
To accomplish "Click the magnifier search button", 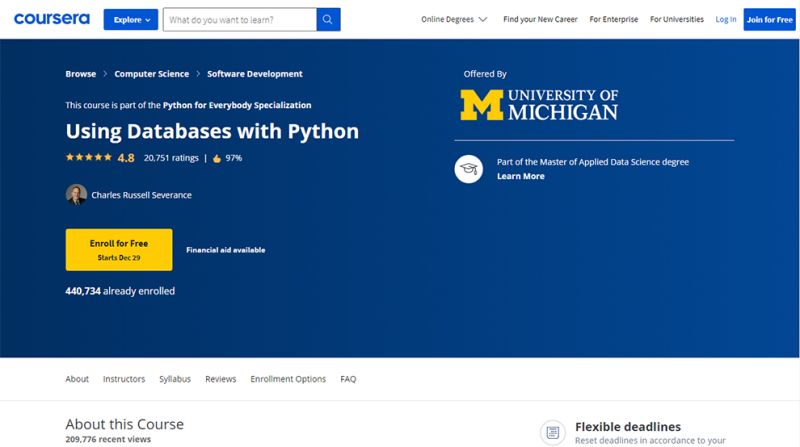I will tap(328, 19).
